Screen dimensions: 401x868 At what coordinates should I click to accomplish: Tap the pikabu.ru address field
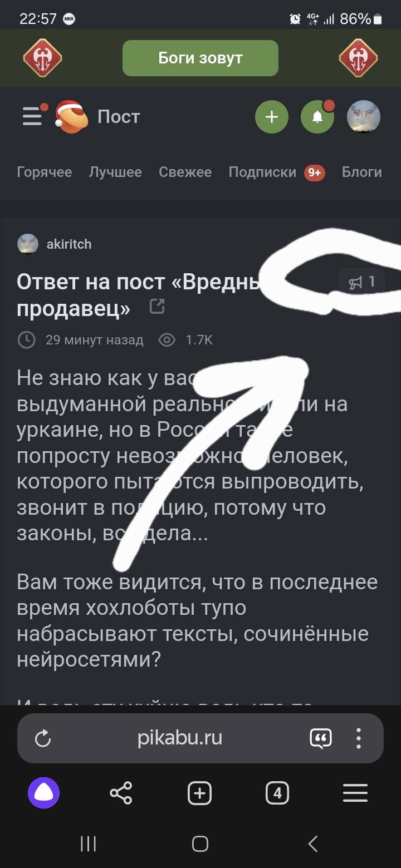(180, 738)
